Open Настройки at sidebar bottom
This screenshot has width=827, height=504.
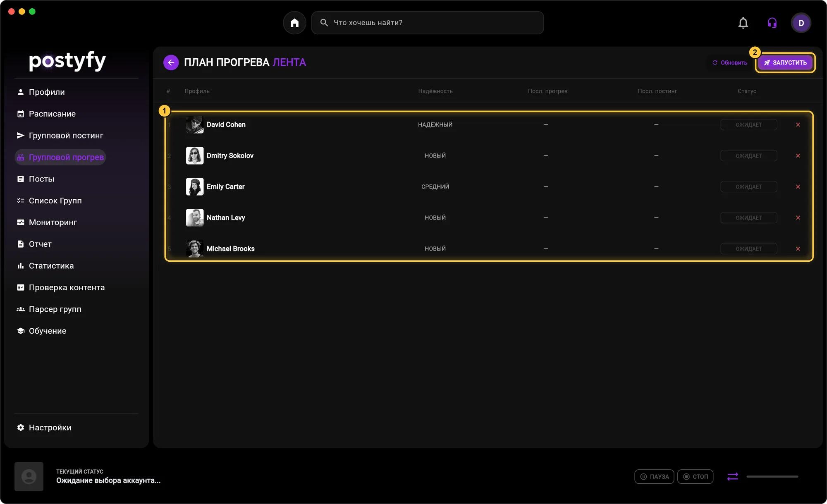point(44,428)
